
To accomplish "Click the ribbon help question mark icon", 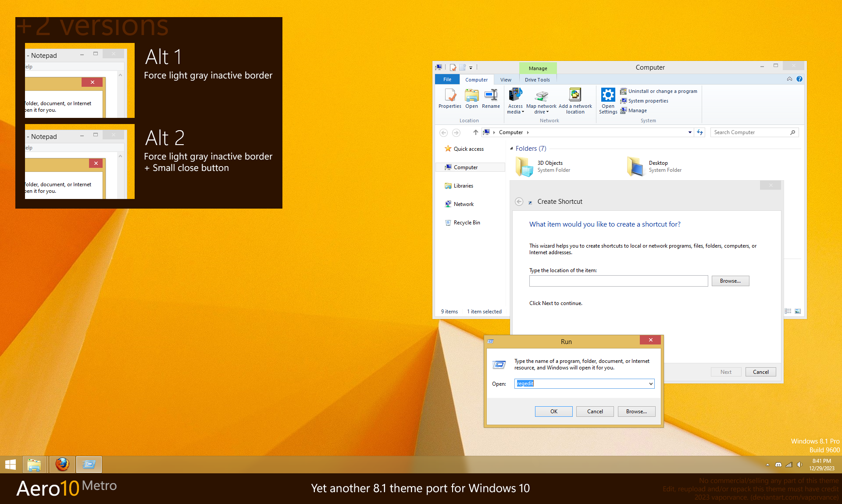I will (x=799, y=79).
